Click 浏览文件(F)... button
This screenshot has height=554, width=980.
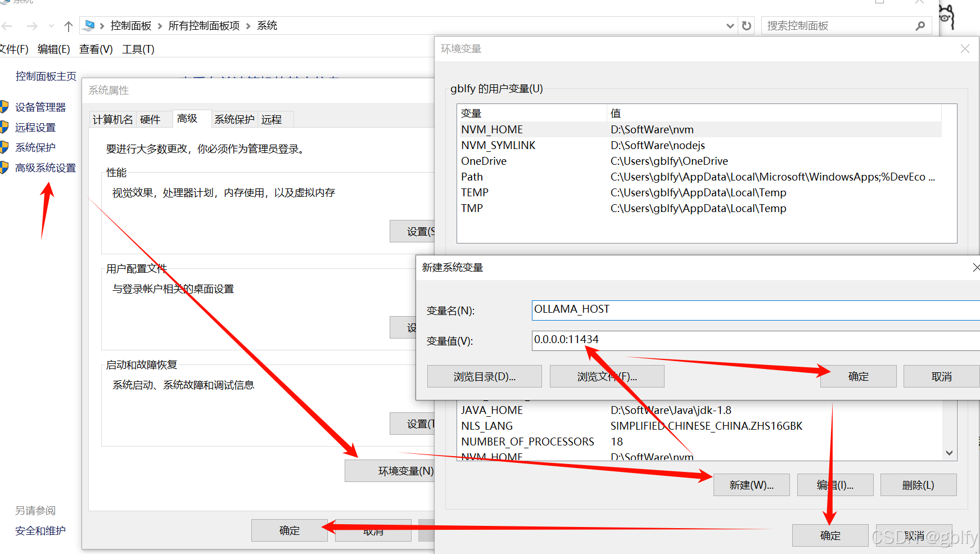click(x=607, y=376)
